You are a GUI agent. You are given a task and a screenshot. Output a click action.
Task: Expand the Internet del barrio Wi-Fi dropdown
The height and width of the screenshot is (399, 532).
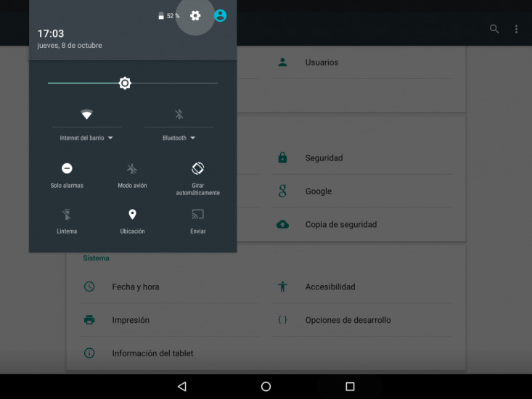coord(86,138)
